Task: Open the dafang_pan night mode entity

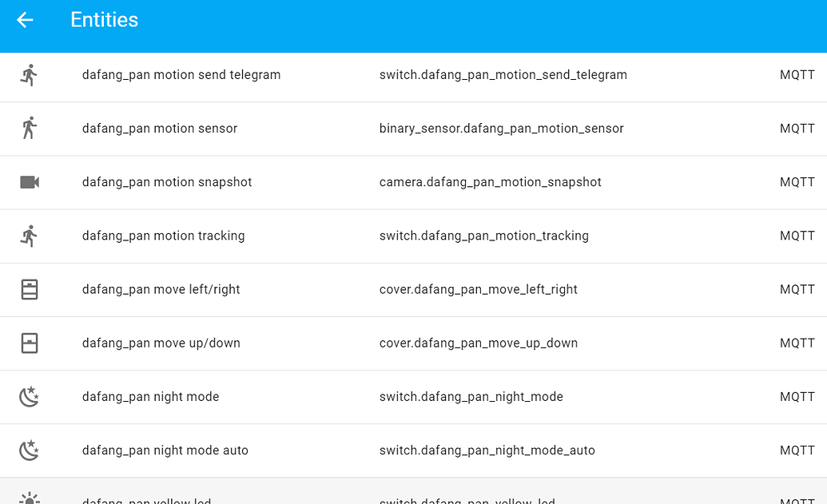Action: [x=150, y=396]
